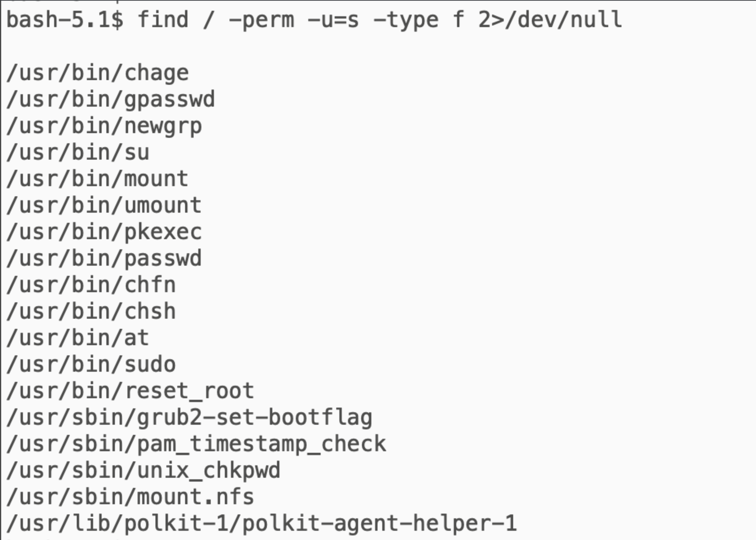Click the /usr/bin/chsh entry
Screen dimensions: 756x540
(x=91, y=312)
